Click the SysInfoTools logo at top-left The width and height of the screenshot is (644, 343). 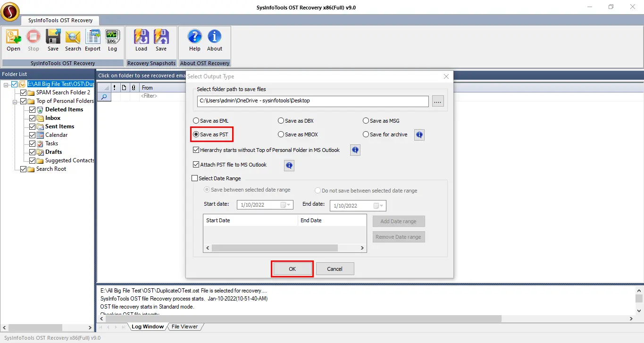10,11
